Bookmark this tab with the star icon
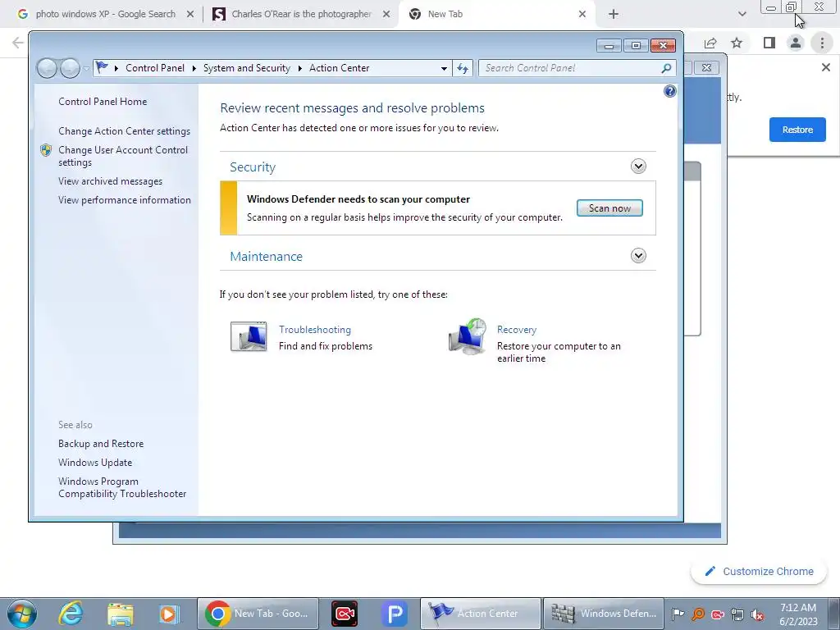Screen dimensions: 840x630 coord(737,43)
